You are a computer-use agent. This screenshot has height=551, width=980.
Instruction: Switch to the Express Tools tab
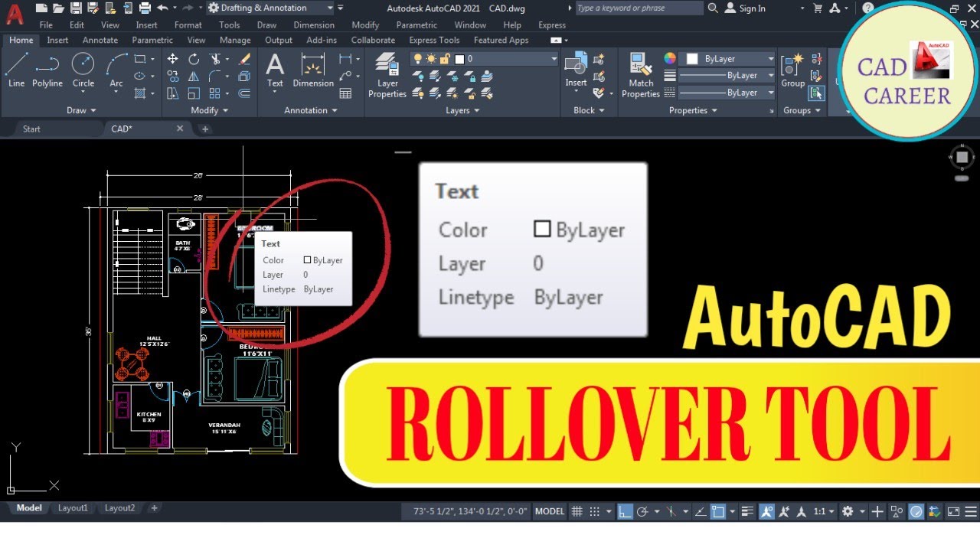(434, 40)
